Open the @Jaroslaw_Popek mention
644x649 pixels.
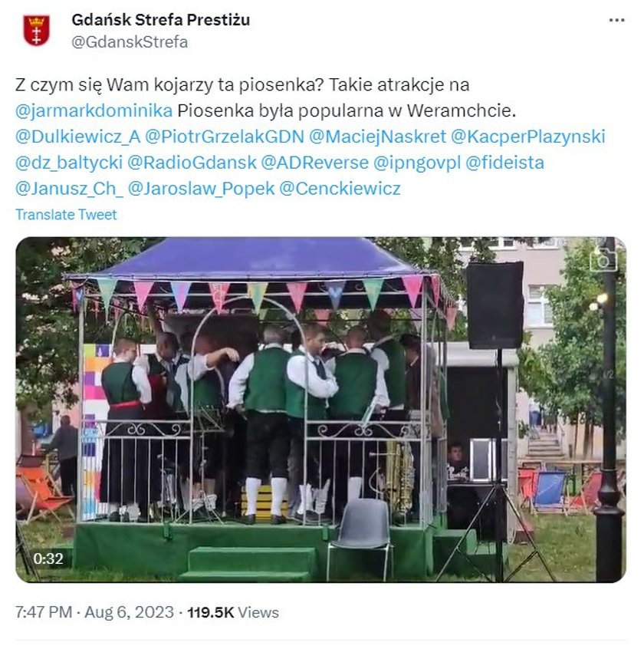[201, 189]
